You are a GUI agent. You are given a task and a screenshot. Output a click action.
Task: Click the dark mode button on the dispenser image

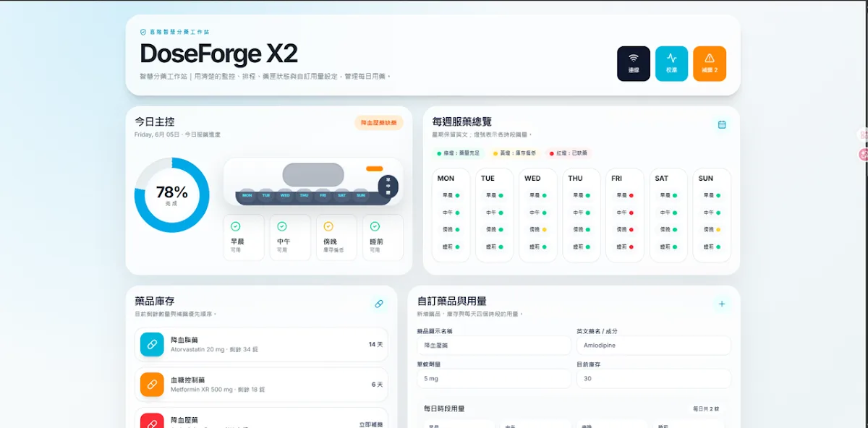pyautogui.click(x=388, y=187)
